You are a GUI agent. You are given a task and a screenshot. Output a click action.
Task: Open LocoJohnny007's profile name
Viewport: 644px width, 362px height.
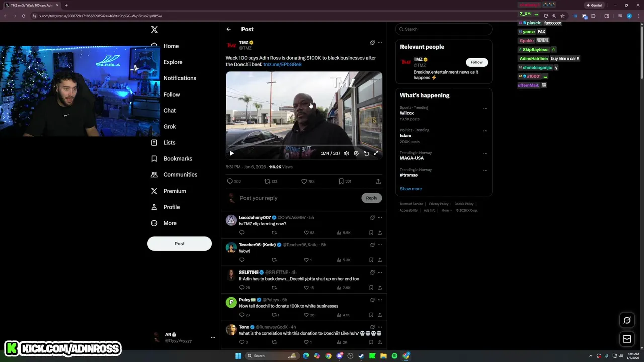point(255,217)
